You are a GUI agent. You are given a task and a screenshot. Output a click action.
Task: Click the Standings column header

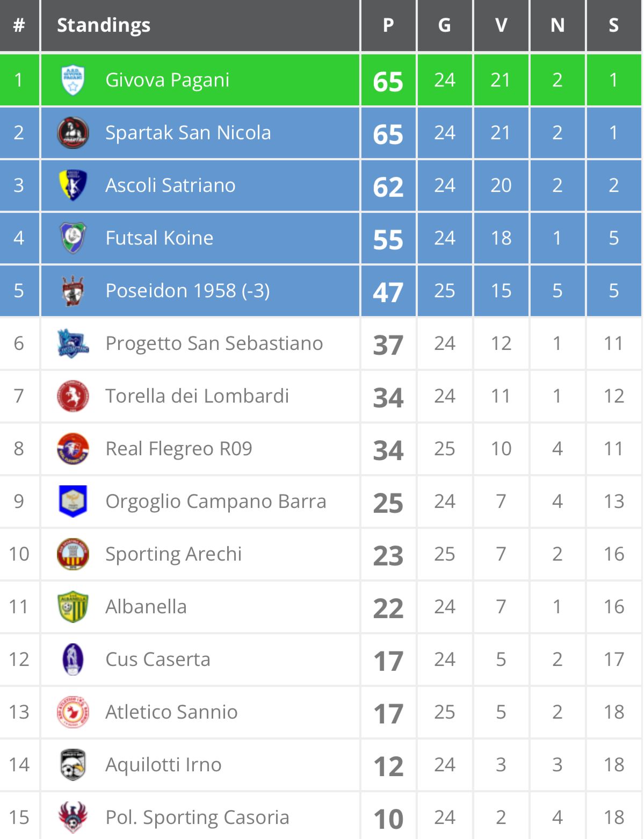(104, 25)
